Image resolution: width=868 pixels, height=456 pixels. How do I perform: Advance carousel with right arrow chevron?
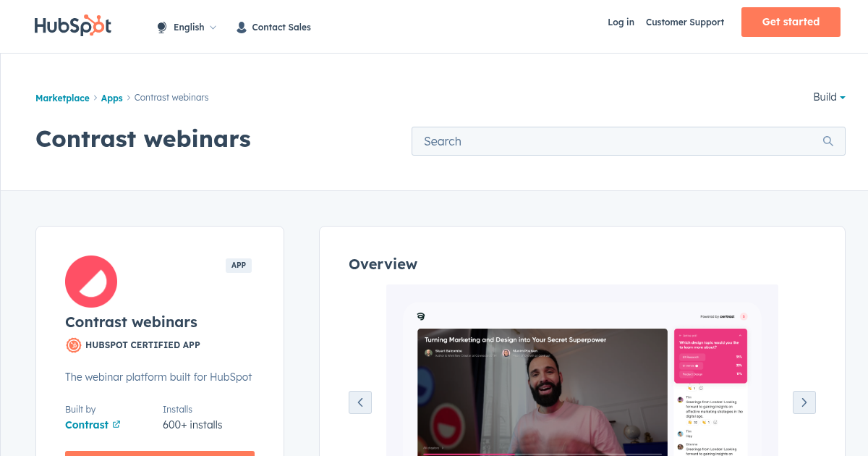(804, 402)
